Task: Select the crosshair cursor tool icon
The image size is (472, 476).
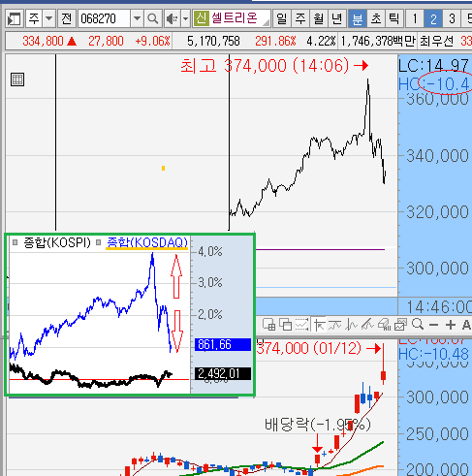Action: pos(319,325)
